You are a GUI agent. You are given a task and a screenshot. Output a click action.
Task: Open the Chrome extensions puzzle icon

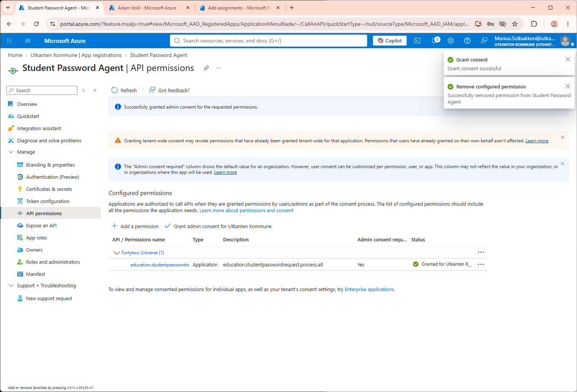534,24
